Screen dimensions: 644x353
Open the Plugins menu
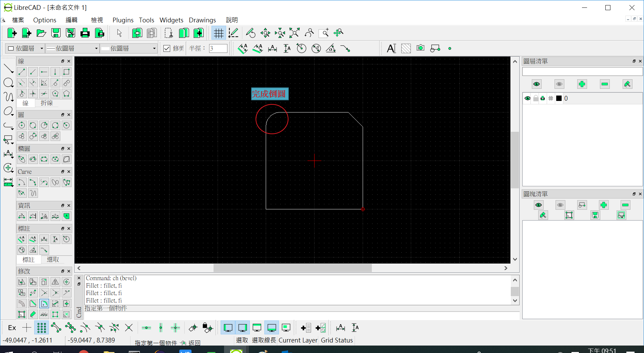click(x=123, y=20)
